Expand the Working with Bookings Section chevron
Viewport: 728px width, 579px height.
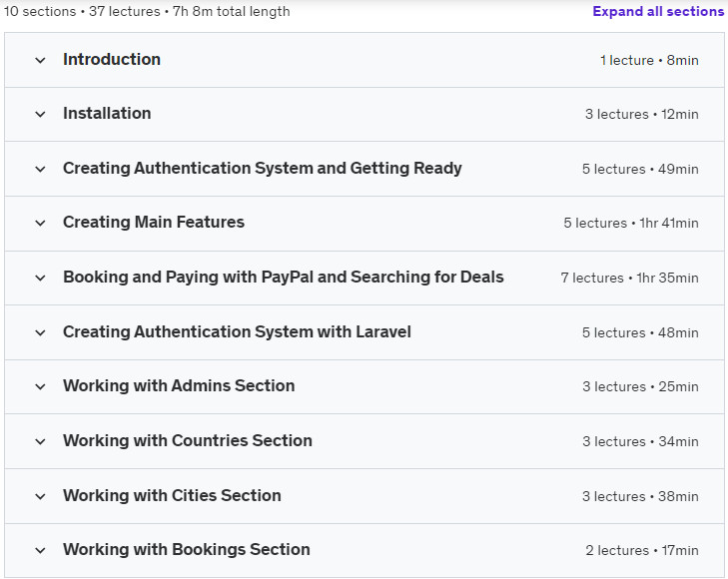[40, 550]
